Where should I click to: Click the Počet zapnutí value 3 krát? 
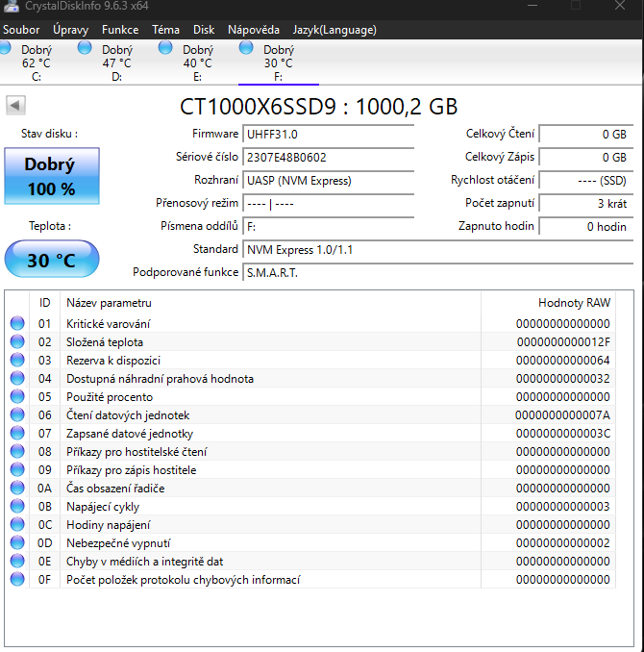coord(586,204)
